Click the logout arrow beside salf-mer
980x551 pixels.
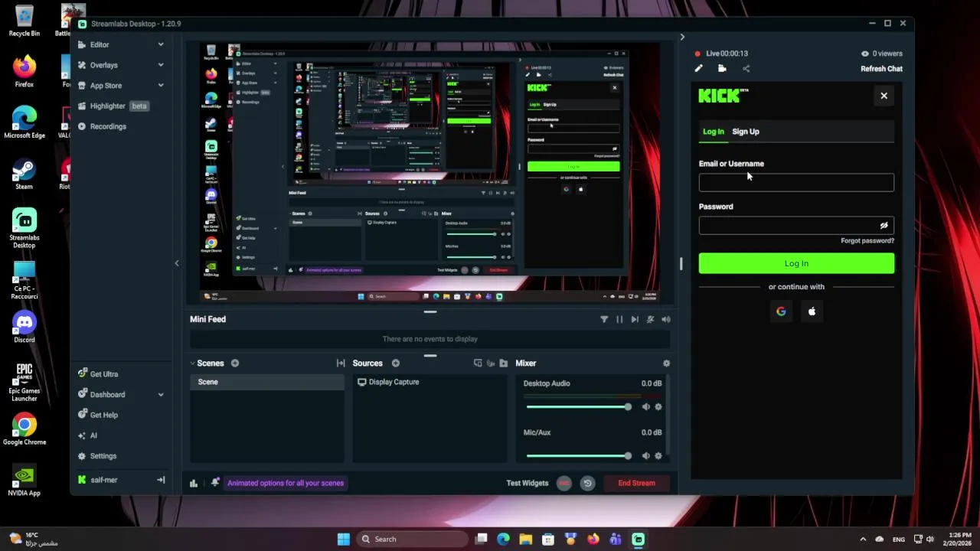tap(161, 480)
